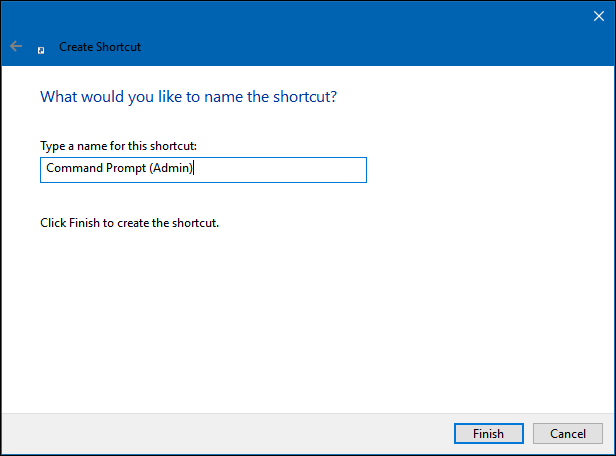Click empty space inside the shortcut name field
The width and height of the screenshot is (616, 456).
290,170
